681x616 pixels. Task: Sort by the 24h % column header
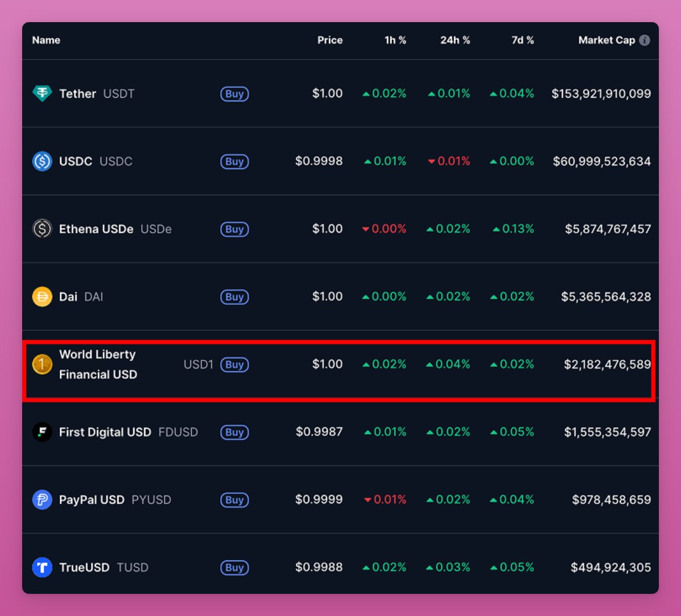pos(455,40)
